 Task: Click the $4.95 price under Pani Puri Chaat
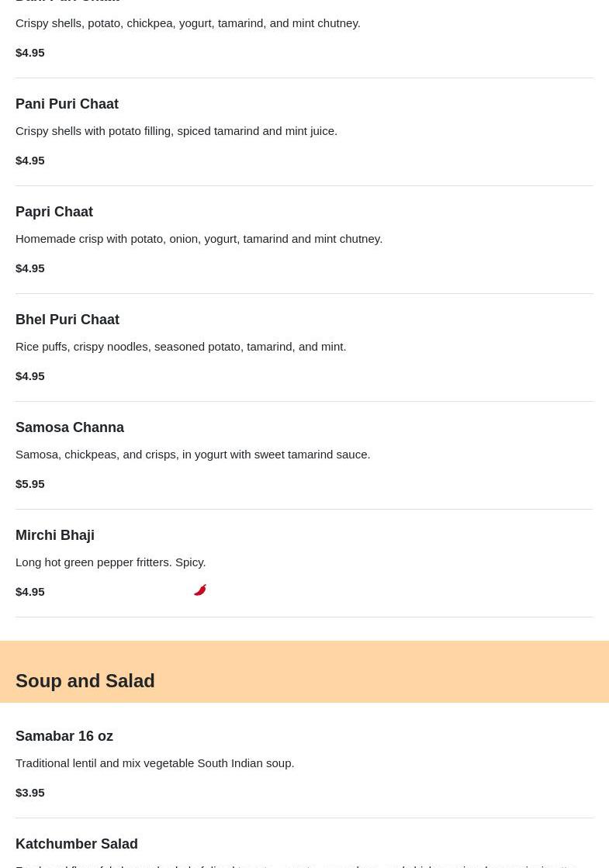(30, 160)
